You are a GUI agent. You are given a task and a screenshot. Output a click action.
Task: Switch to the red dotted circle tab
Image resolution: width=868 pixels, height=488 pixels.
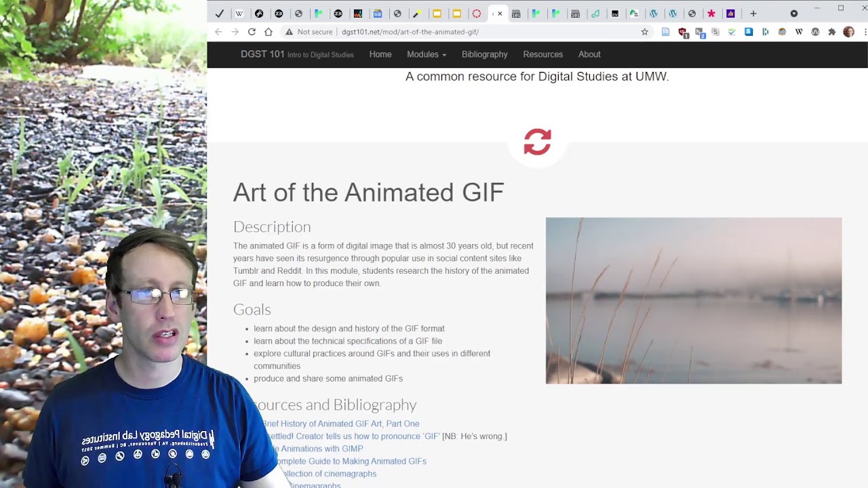pyautogui.click(x=477, y=14)
